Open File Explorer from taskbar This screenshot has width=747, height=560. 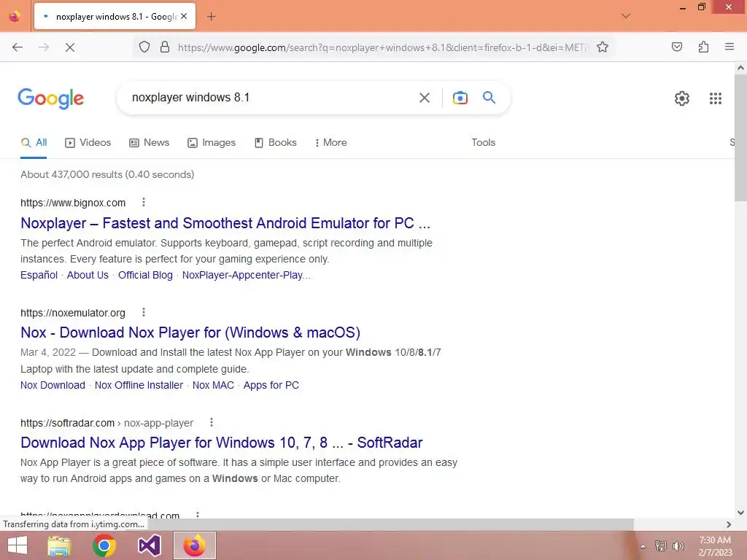tap(59, 545)
